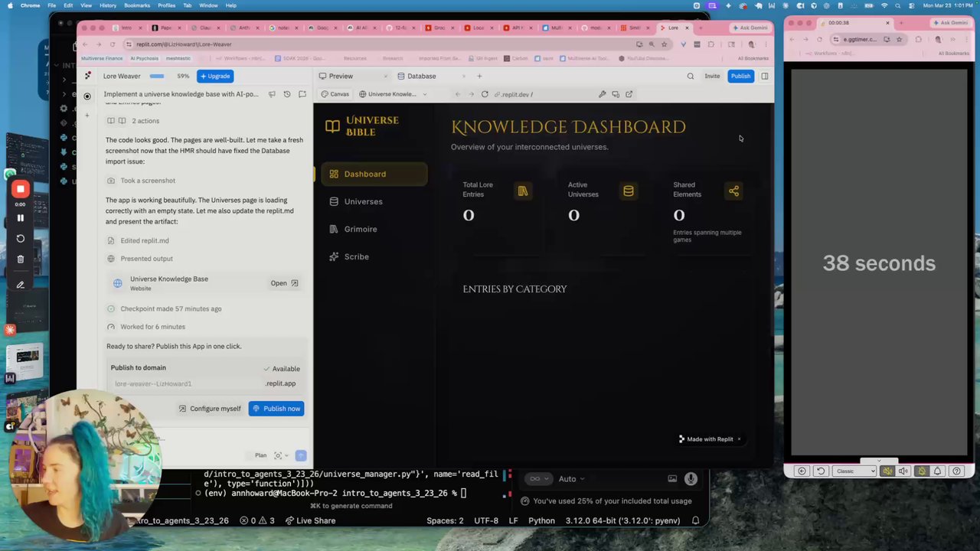The width and height of the screenshot is (980, 551).
Task: Click the Publish now button
Action: (x=276, y=409)
